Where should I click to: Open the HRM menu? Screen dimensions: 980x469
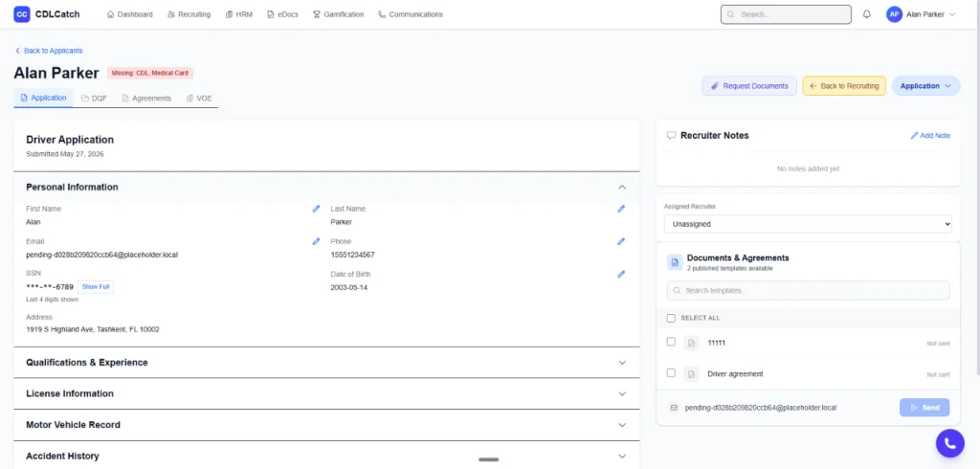(238, 14)
